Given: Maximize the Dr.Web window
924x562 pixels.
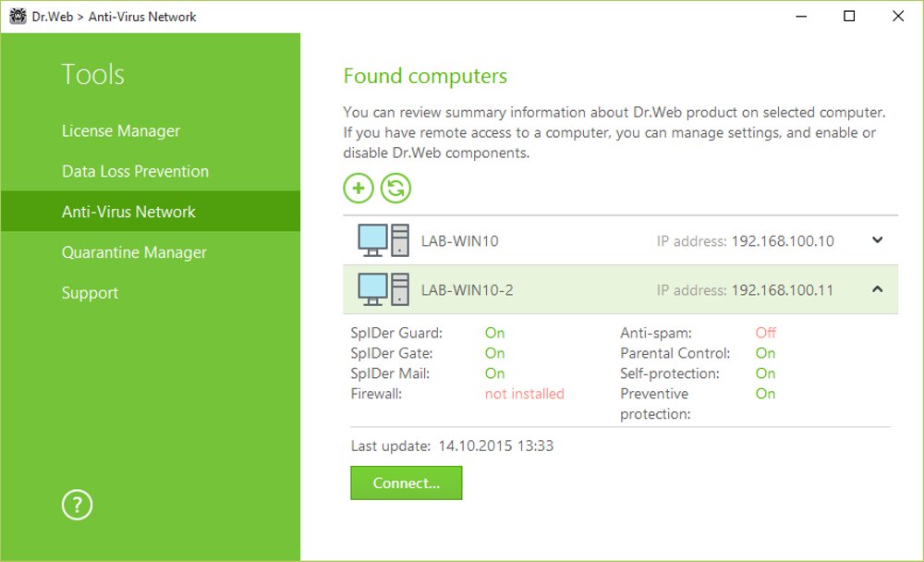Looking at the screenshot, I should pyautogui.click(x=849, y=16).
